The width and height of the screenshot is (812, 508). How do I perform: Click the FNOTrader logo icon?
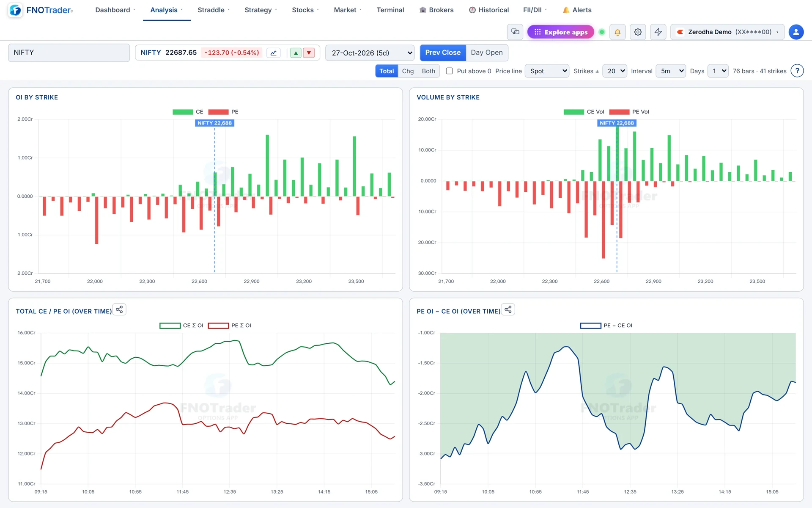coord(15,10)
